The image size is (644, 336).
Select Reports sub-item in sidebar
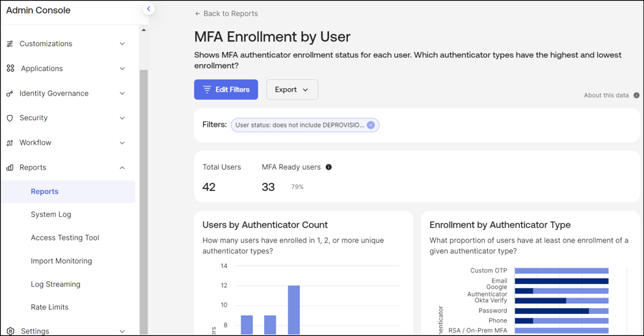pos(68,192)
